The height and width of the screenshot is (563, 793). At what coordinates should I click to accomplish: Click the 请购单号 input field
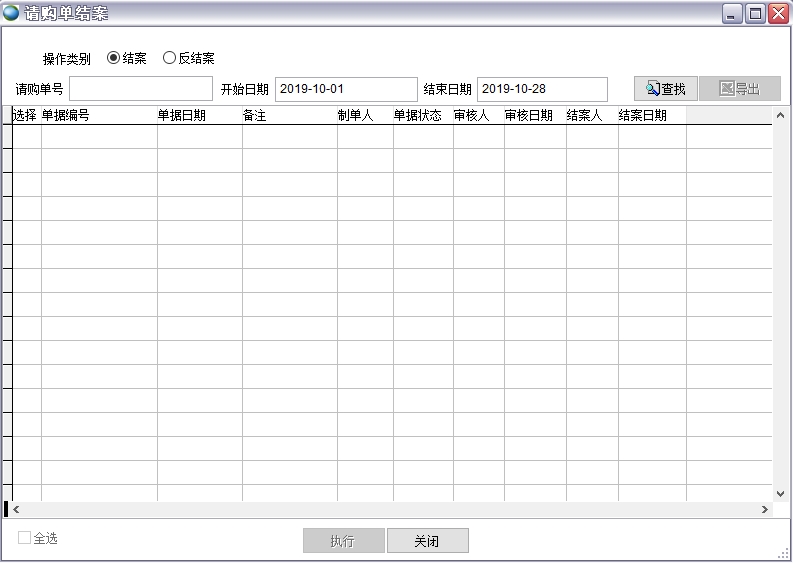coord(140,89)
